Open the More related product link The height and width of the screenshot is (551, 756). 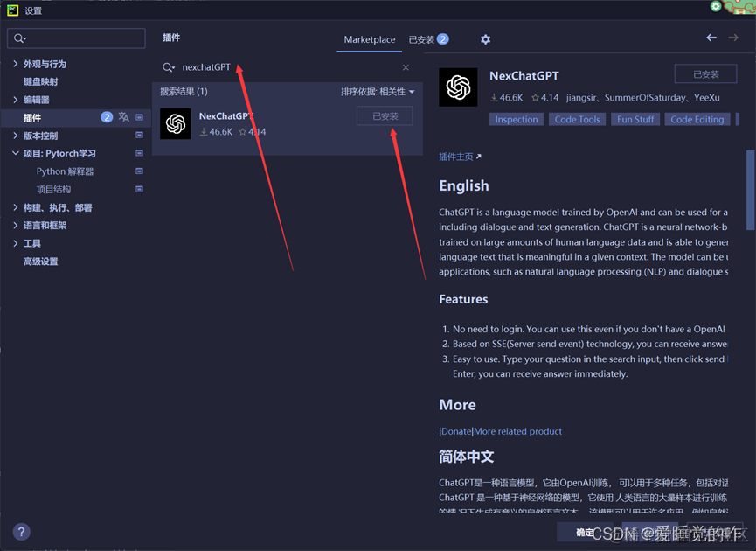pos(517,431)
